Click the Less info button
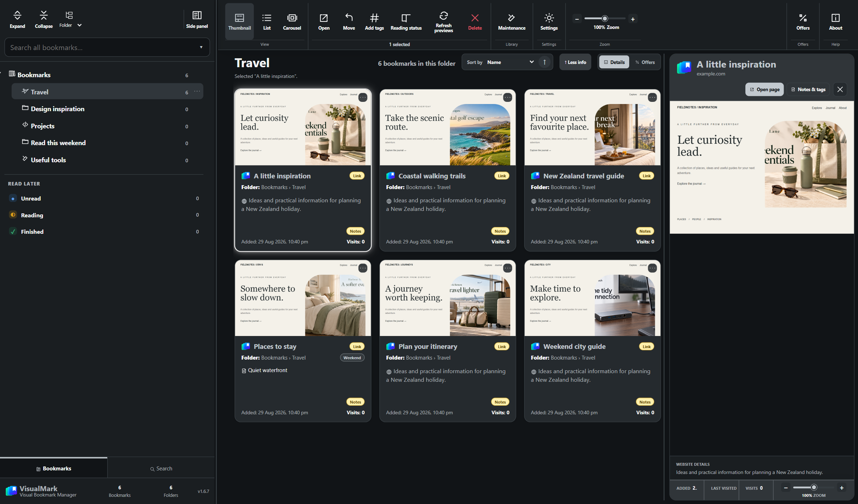This screenshot has height=504, width=858. (x=575, y=62)
